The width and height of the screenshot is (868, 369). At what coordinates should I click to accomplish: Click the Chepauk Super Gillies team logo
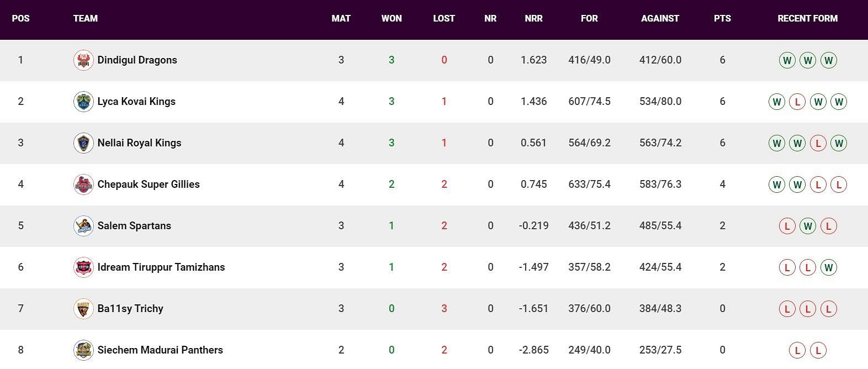[x=83, y=184]
